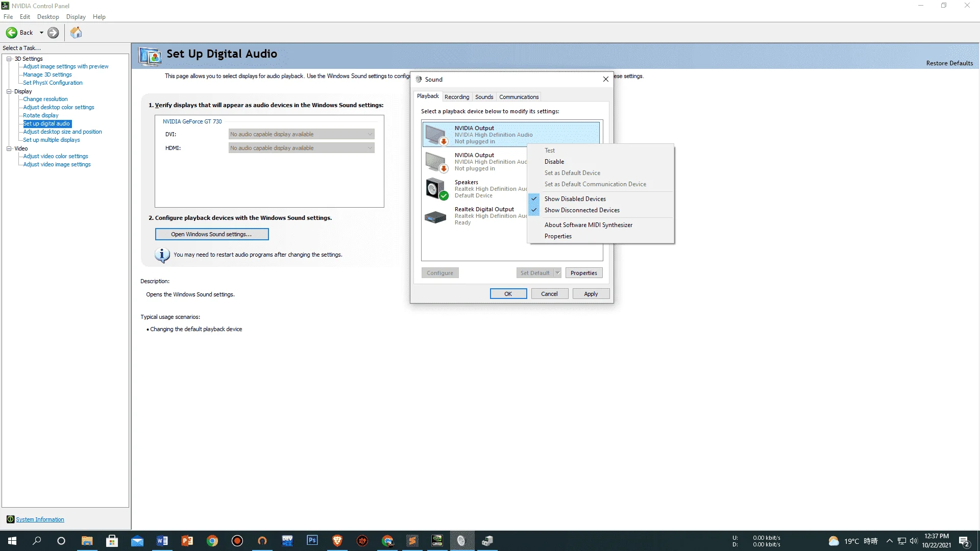Image resolution: width=980 pixels, height=551 pixels.
Task: Open the Desktop menu
Action: point(48,17)
